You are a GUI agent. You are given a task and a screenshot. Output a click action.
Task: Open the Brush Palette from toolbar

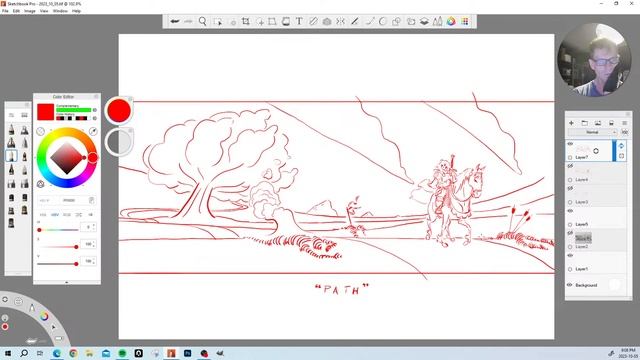(x=438, y=22)
